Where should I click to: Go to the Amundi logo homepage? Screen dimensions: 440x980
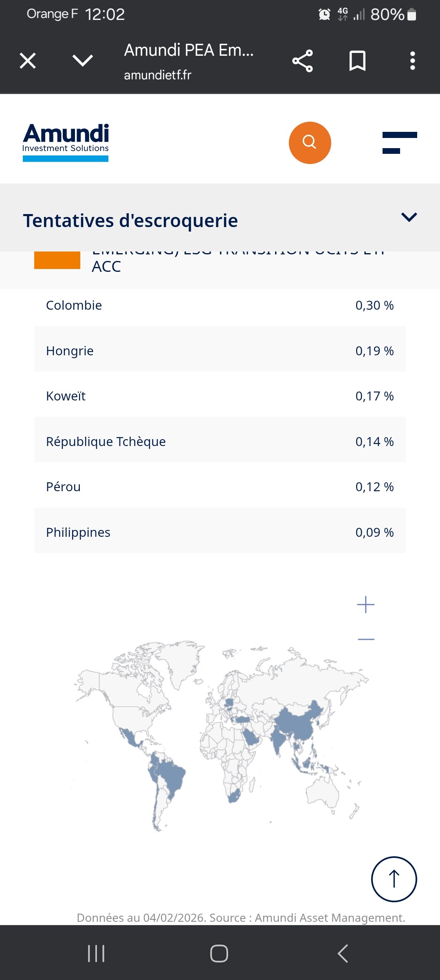66,142
